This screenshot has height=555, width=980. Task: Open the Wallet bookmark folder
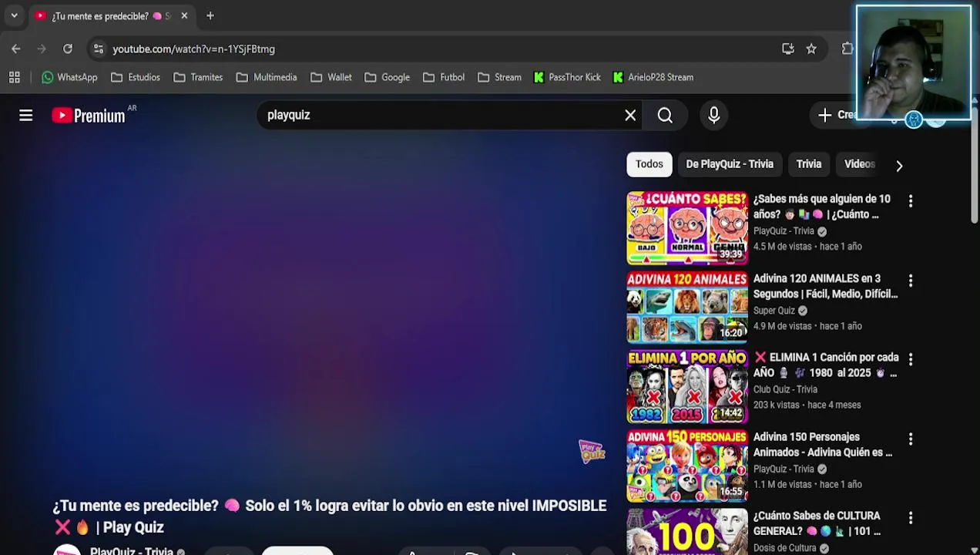331,77
